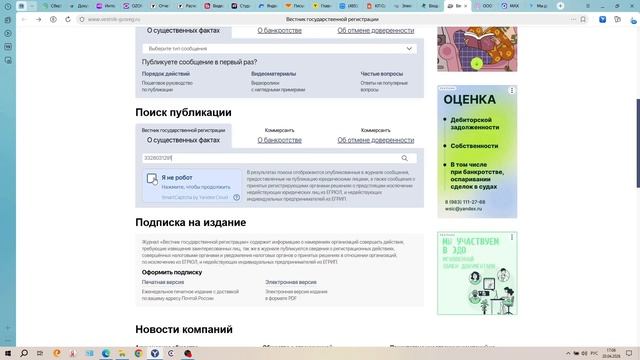Click the second icon in browser left sidebar

point(8,20)
